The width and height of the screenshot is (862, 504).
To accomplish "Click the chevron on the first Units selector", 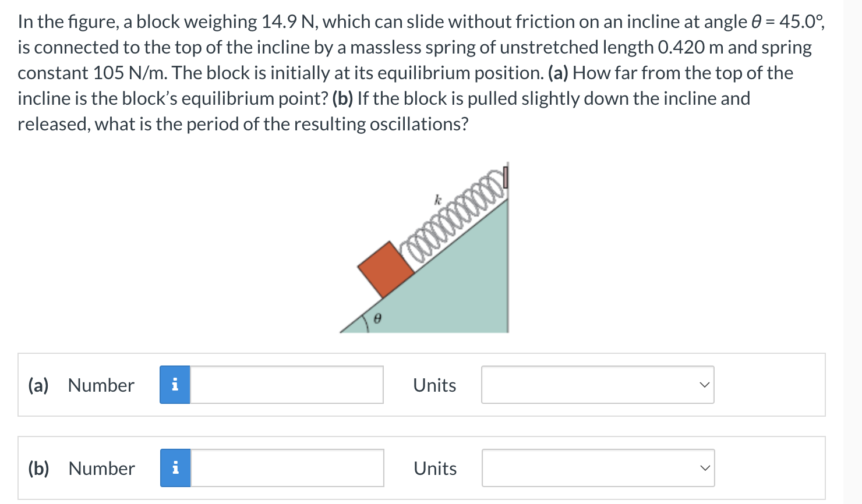I will (x=704, y=385).
